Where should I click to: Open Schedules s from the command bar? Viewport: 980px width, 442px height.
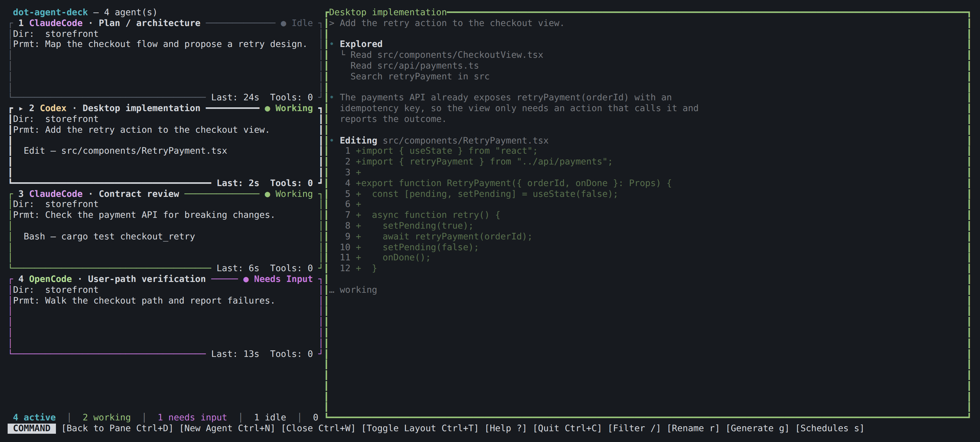tap(830, 428)
